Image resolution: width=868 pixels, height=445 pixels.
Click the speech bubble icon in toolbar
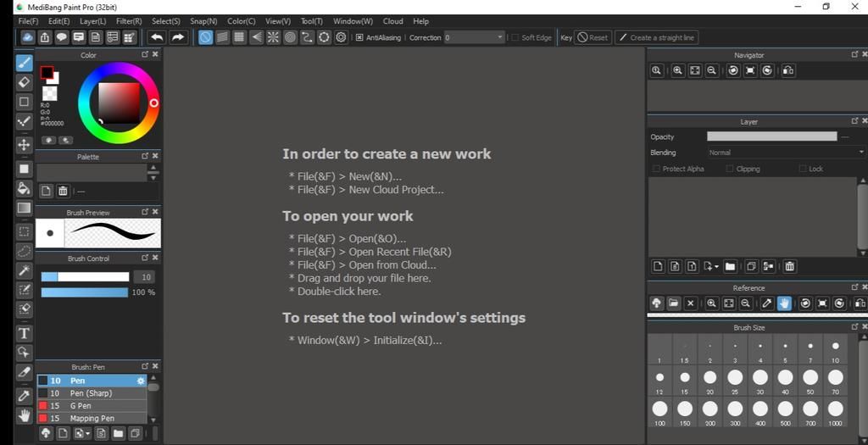point(61,37)
